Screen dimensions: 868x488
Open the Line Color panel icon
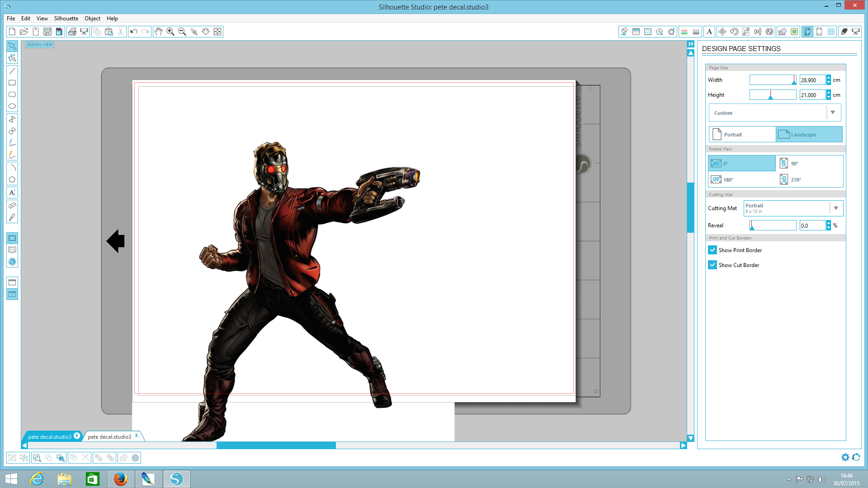[x=684, y=32]
